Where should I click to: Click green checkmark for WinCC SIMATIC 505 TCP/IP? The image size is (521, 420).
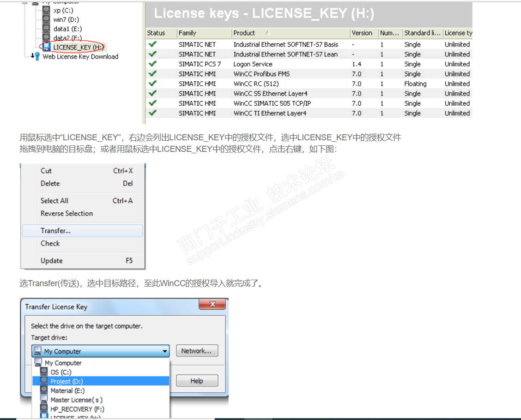[x=152, y=103]
